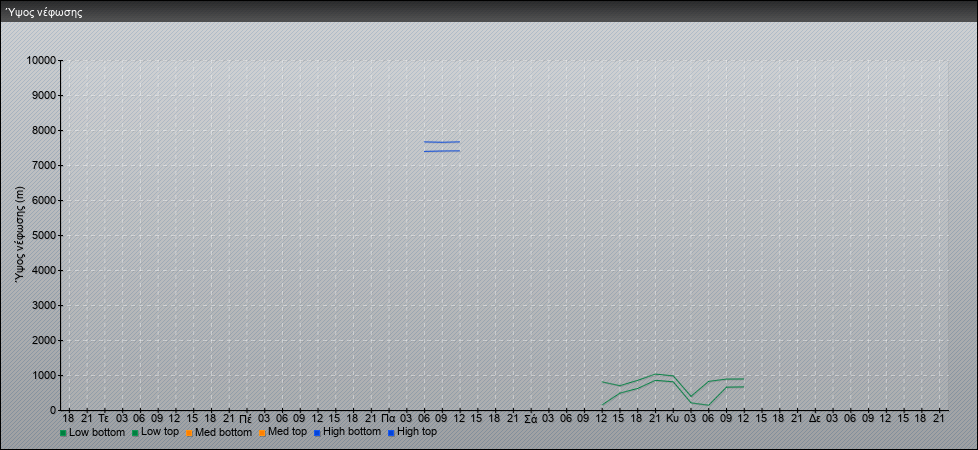Click the upper blue High top line
This screenshot has width=978, height=450.
click(x=442, y=142)
